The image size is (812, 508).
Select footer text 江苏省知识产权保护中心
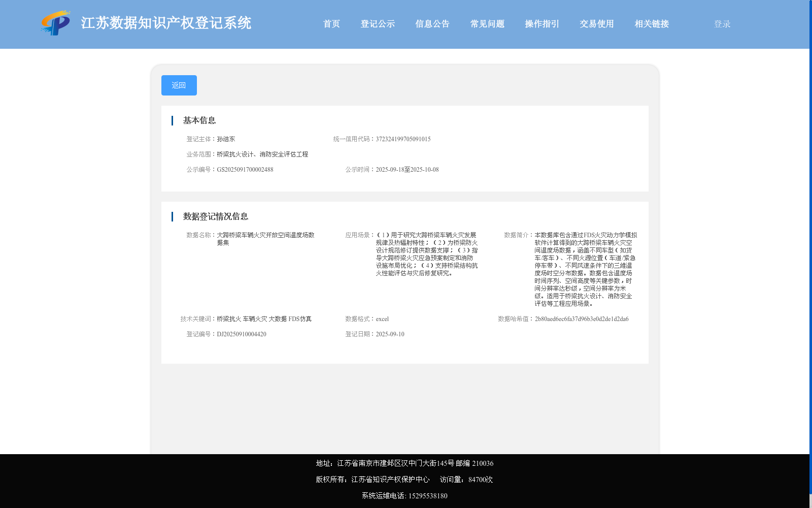[x=390, y=480]
